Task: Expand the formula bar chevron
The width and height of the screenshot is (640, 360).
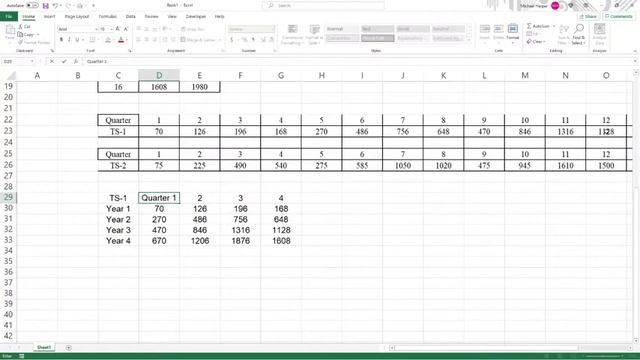Action: [635, 61]
